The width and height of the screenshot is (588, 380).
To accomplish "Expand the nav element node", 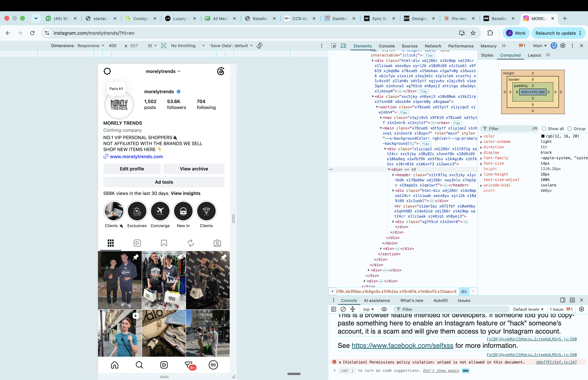I will [381, 118].
